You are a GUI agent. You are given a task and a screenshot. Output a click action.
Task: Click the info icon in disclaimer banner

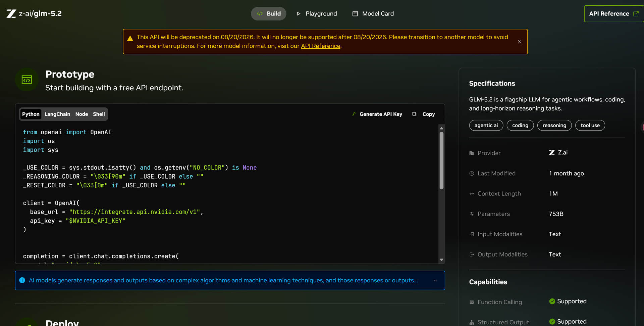tap(22, 280)
